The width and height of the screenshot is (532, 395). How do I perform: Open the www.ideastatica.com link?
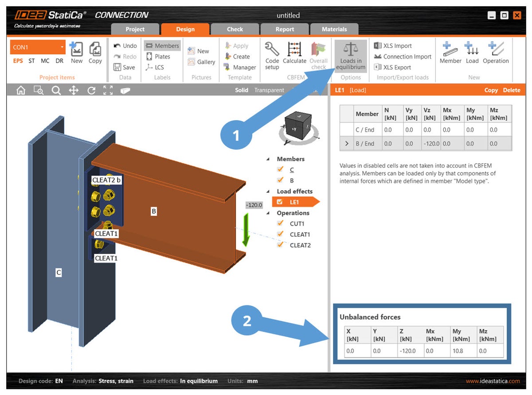493,381
